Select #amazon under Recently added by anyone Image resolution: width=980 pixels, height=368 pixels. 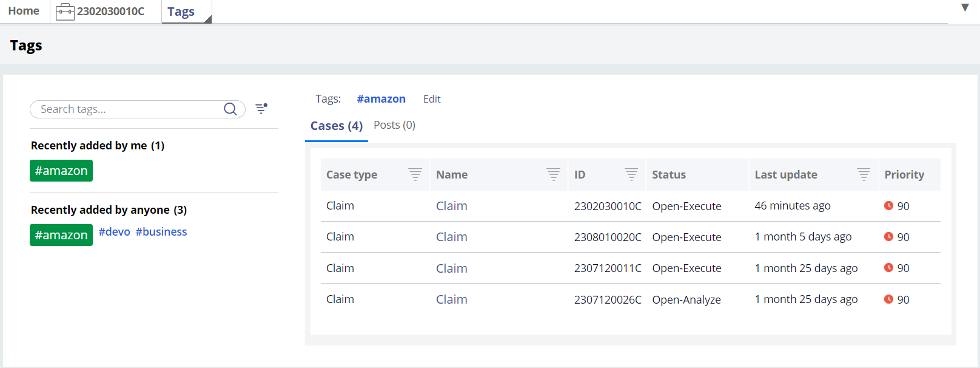click(61, 235)
